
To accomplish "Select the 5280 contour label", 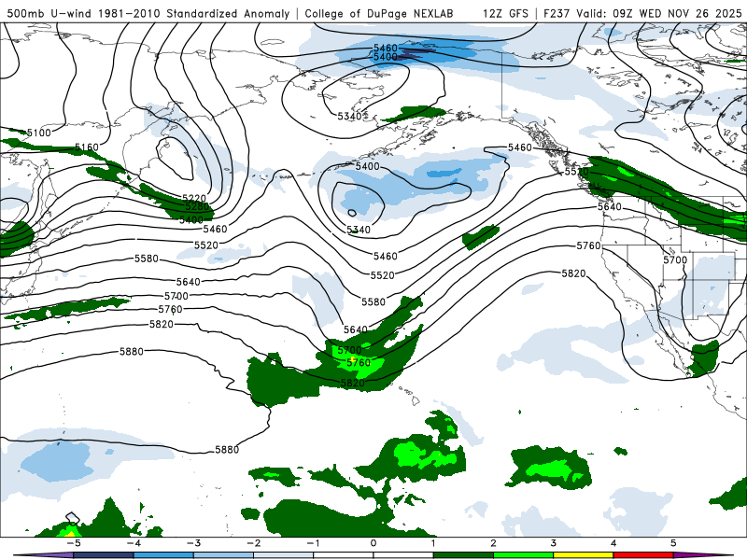I will point(197,206).
